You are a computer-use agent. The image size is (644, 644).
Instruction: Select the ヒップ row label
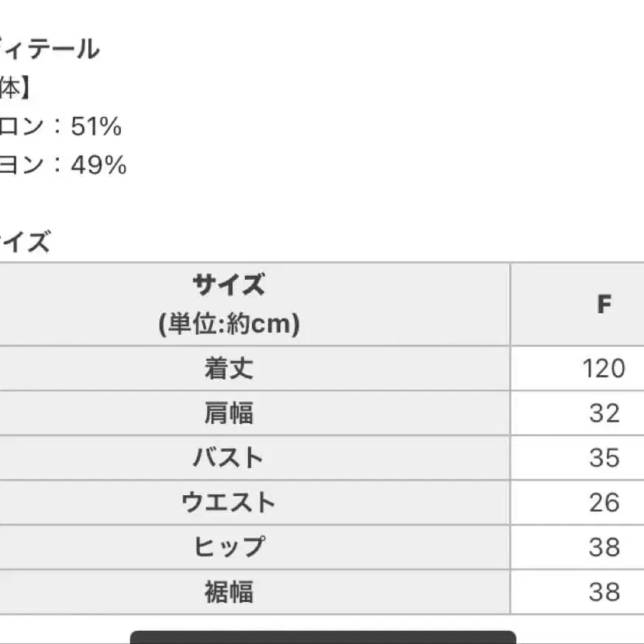pos(229,547)
